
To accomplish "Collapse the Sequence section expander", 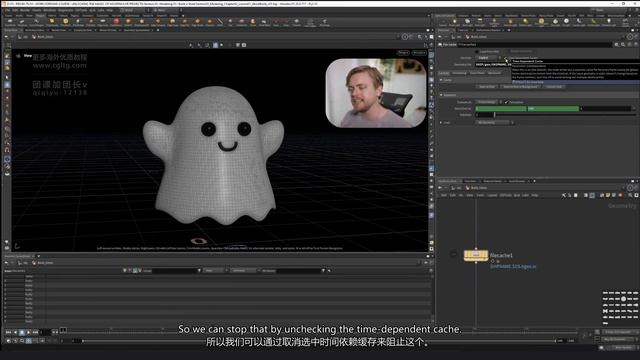I will coord(441,95).
